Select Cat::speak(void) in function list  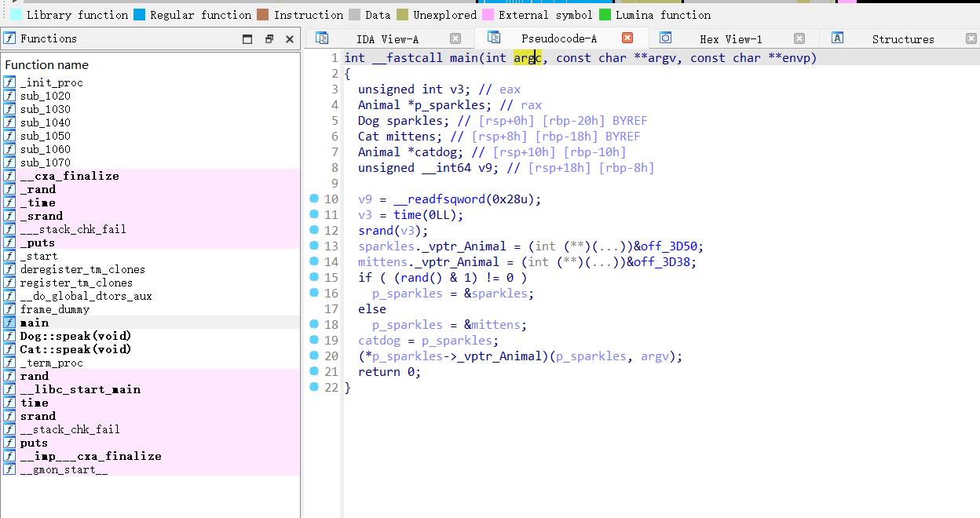[x=75, y=349]
